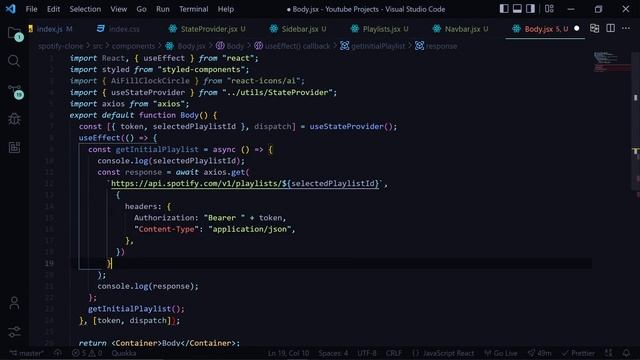Viewport: 640px width, 360px height.
Task: Open the Help menu
Action: (225, 9)
